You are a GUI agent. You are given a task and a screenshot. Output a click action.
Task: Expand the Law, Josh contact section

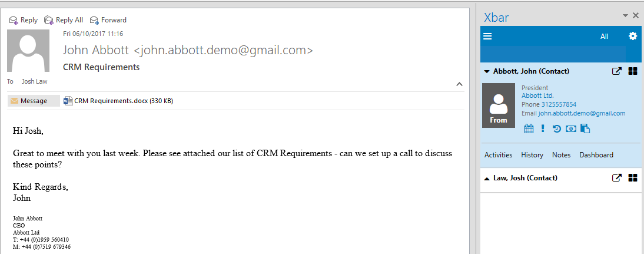coord(487,179)
